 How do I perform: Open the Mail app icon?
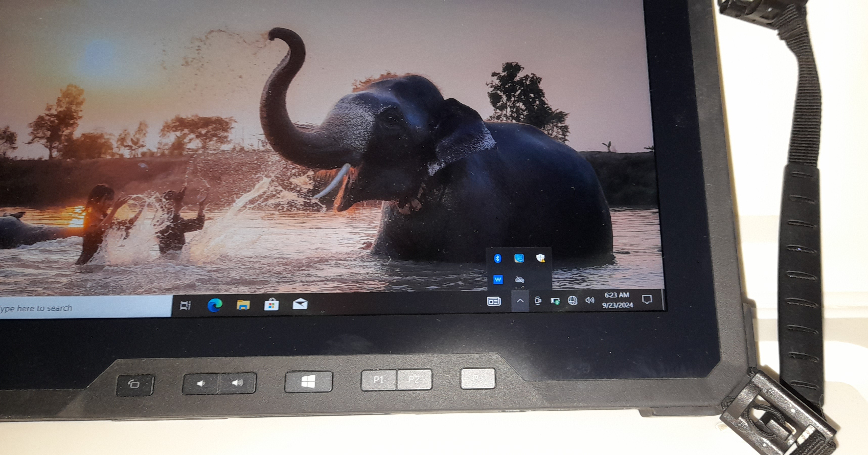(300, 304)
